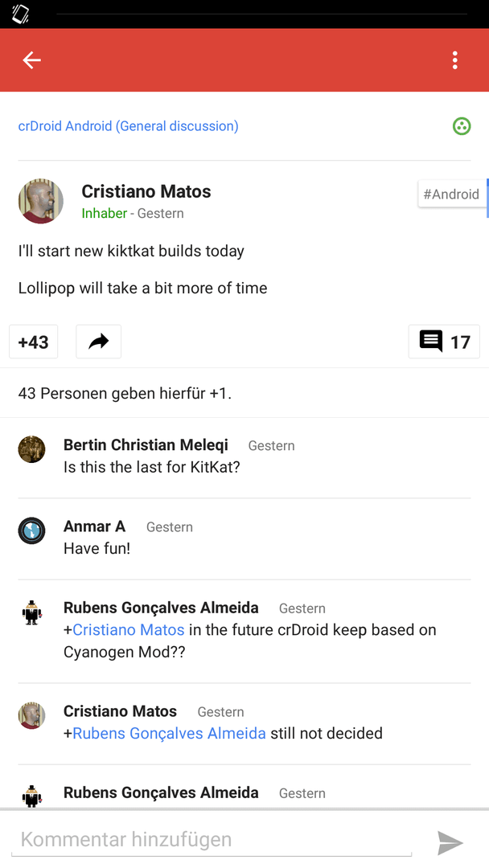
Task: Toggle +1 on the post (+43)
Action: click(34, 342)
